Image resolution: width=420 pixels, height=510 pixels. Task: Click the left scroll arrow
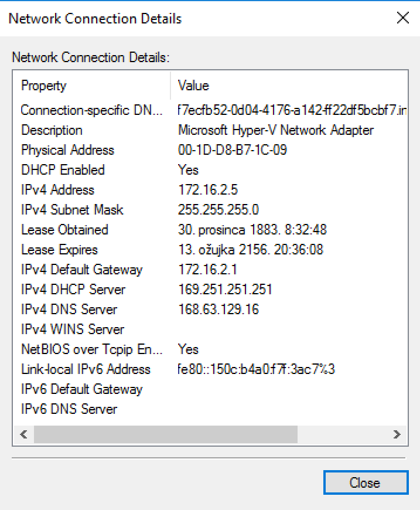click(24, 434)
